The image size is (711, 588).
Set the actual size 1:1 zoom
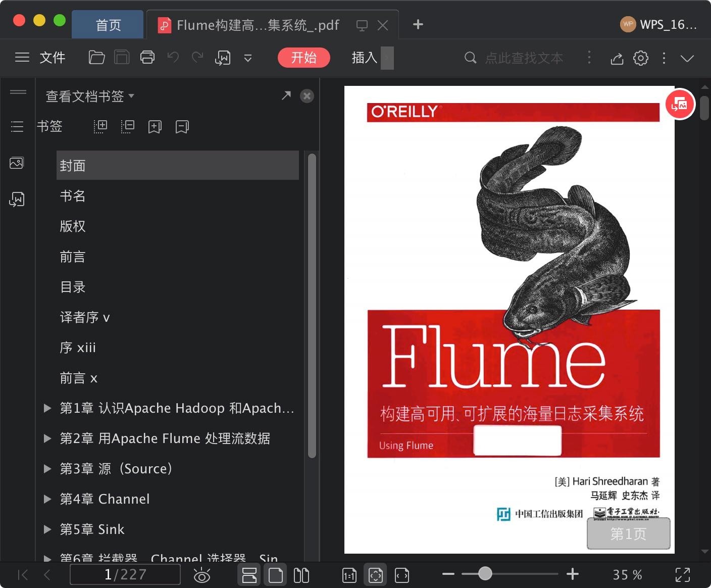349,575
